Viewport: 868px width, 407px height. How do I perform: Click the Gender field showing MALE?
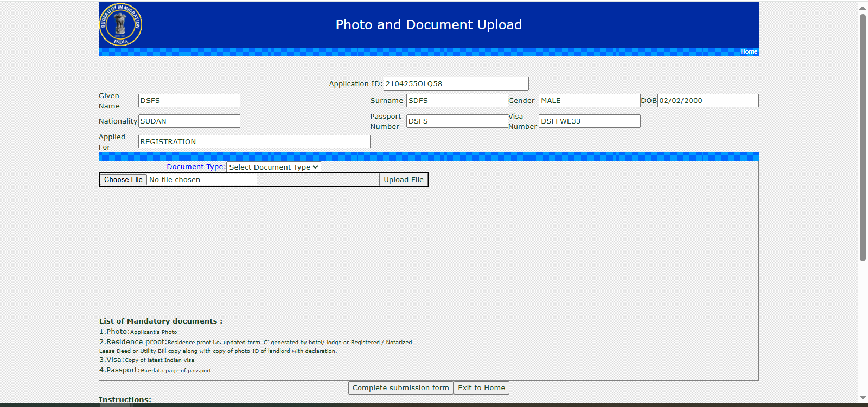(x=589, y=100)
